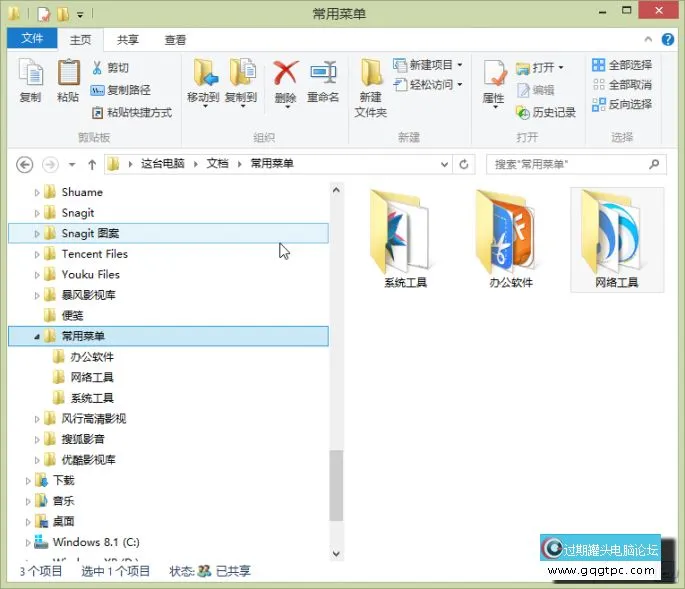Screen dimensions: 685x589
Task: Click the red Delete (删除) icon
Action: [x=286, y=73]
